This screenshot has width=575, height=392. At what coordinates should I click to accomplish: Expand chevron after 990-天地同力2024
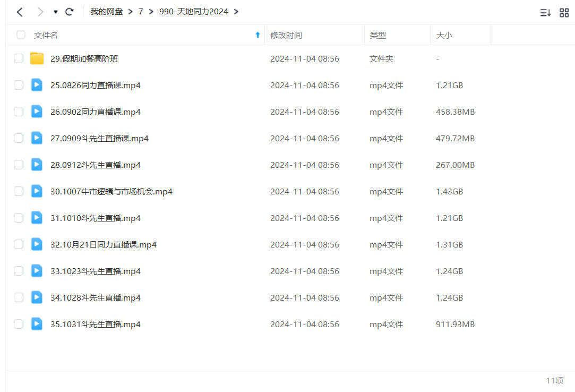pyautogui.click(x=236, y=12)
